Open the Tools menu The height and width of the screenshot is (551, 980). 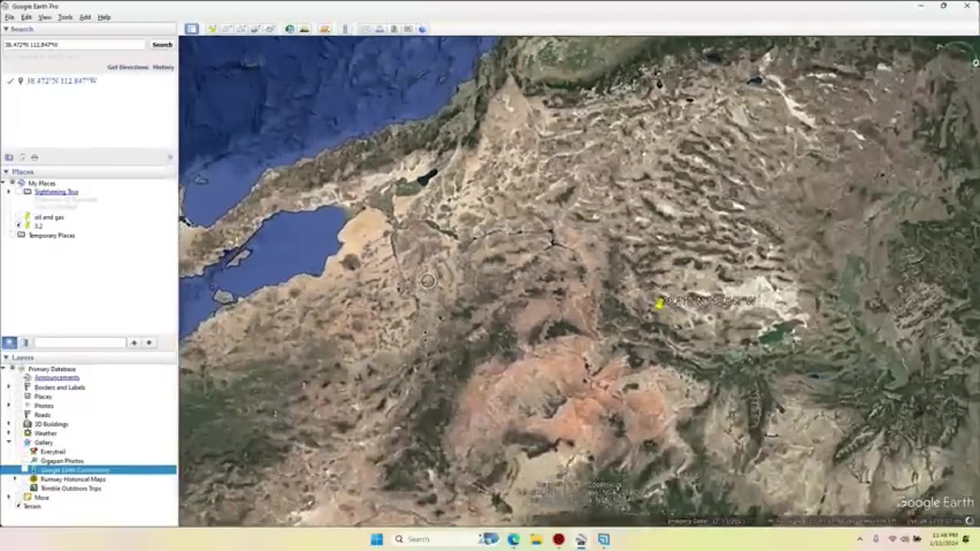tap(65, 17)
